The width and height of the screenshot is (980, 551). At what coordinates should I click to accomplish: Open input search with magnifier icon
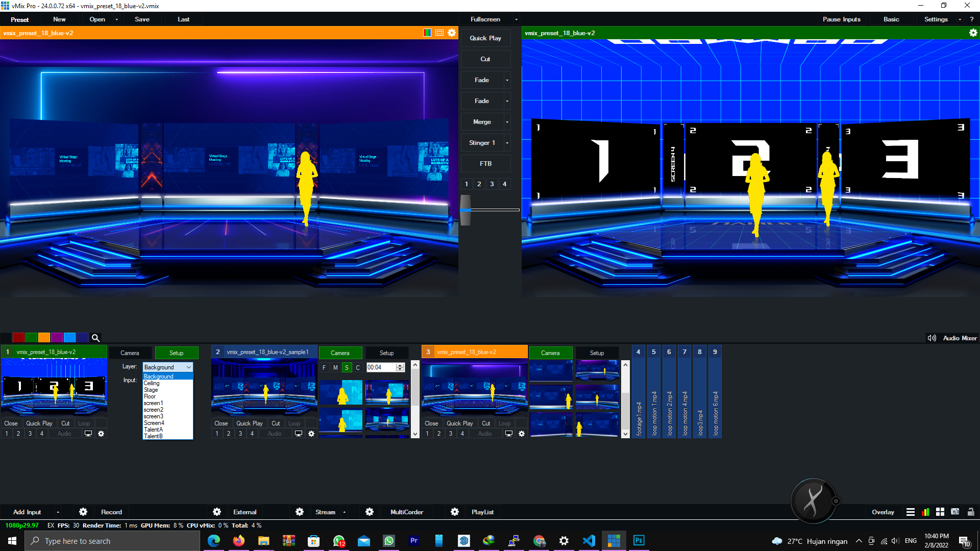coord(95,338)
